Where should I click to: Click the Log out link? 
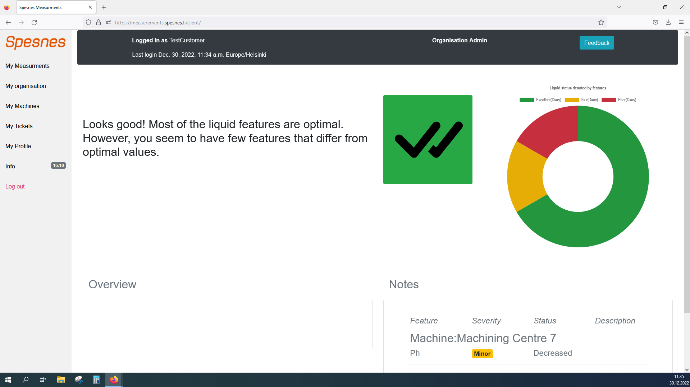[15, 187]
